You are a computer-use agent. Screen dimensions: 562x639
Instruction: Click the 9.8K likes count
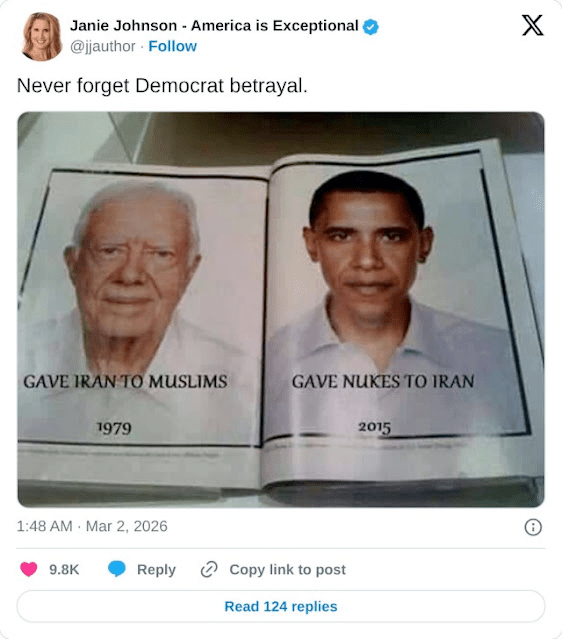[x=64, y=569]
